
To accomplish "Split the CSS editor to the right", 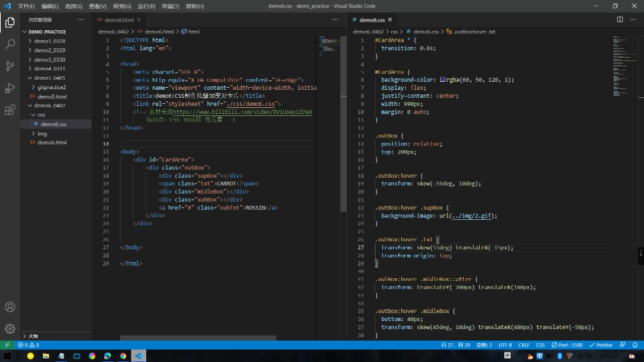I will (620, 19).
